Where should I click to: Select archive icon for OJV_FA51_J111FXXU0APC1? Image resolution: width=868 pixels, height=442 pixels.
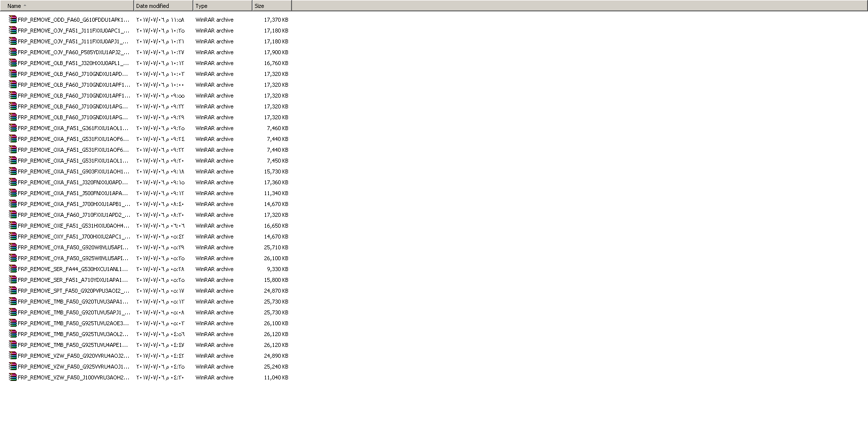(x=13, y=31)
